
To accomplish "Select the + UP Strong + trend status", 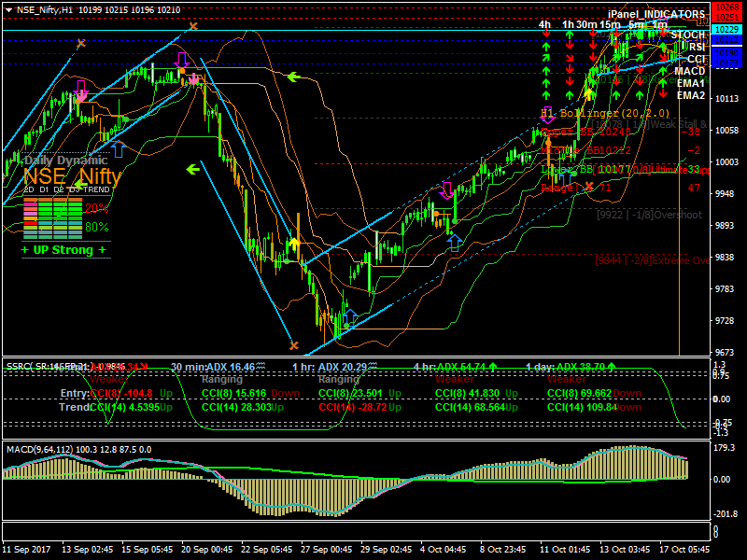I will point(63,250).
